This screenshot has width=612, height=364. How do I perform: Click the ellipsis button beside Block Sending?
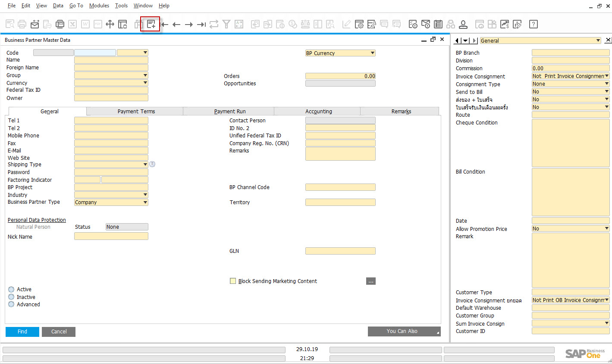(x=371, y=281)
